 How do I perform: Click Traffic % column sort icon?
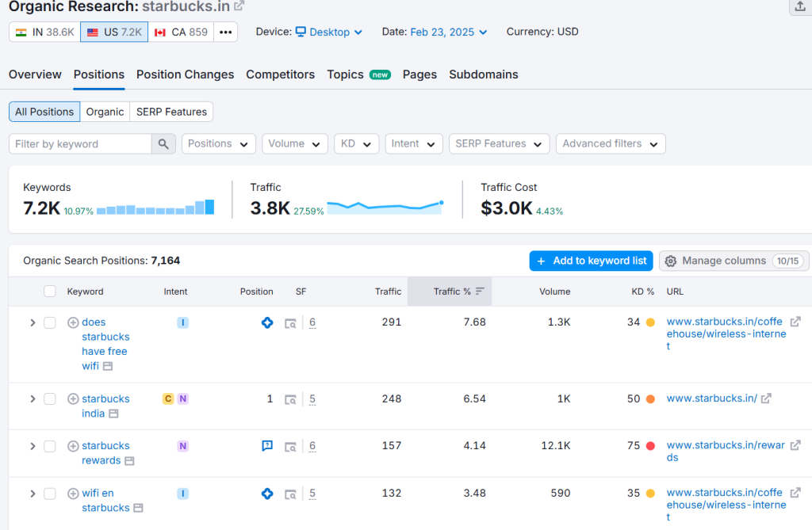(x=480, y=292)
